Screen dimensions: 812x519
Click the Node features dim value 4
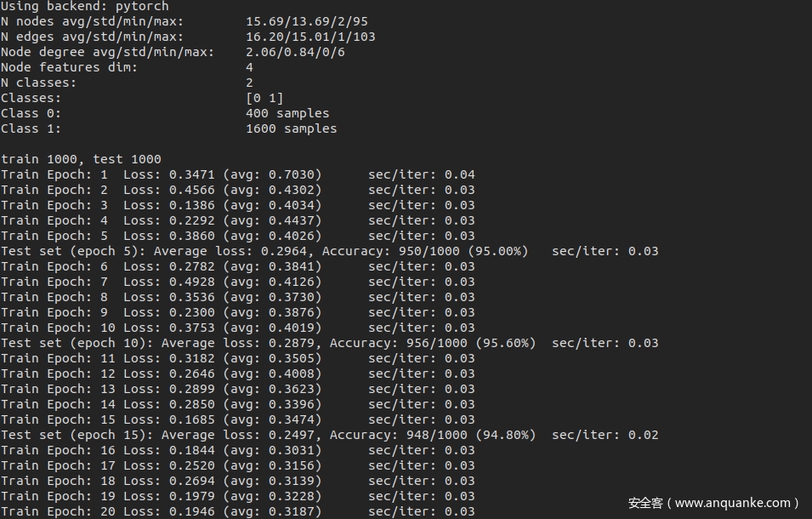[x=249, y=67]
